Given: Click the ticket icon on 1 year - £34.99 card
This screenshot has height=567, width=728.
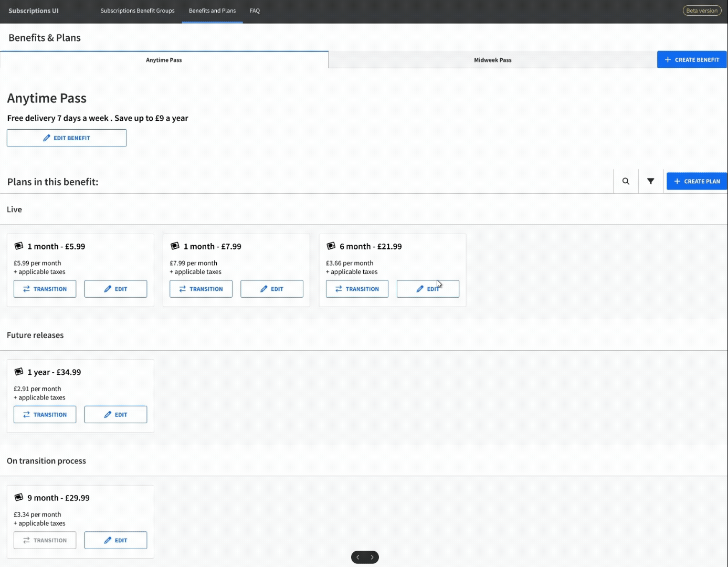Looking at the screenshot, I should 19,372.
